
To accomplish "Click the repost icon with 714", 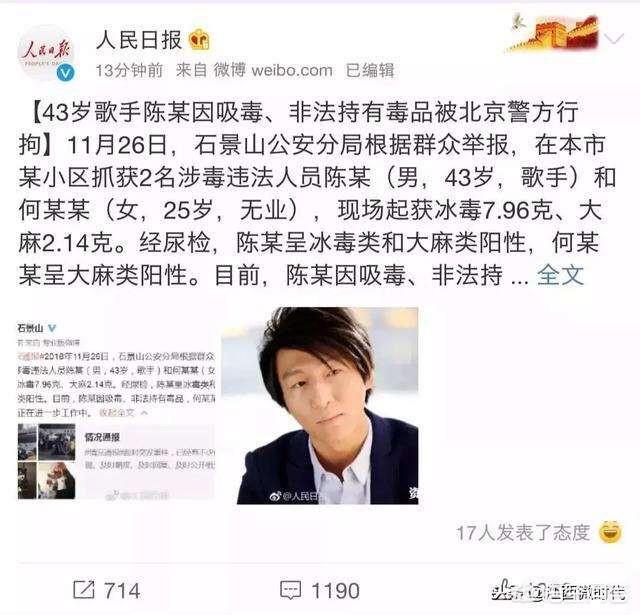I will [84, 590].
